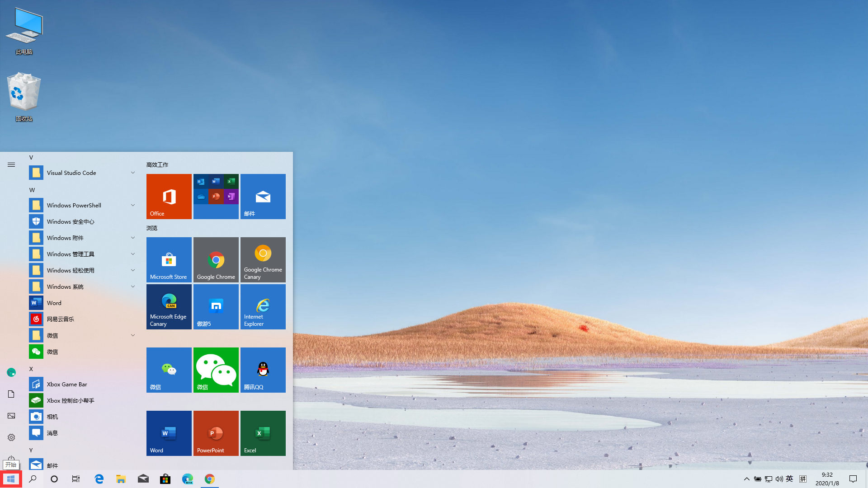
Task: Open the green 微信 tile
Action: coord(216,370)
